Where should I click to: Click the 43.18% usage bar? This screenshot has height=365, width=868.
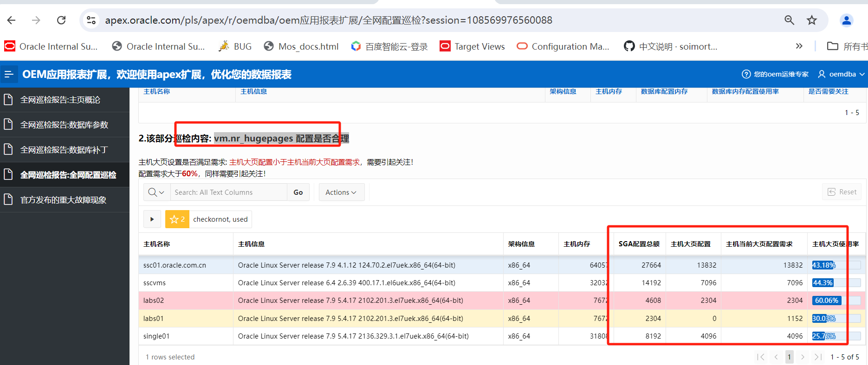click(x=836, y=265)
